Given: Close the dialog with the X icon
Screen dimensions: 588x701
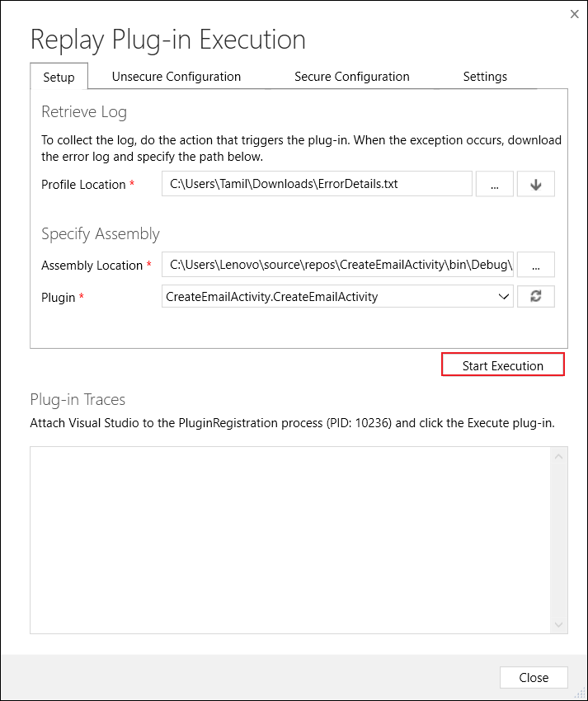Looking at the screenshot, I should tap(575, 14).
